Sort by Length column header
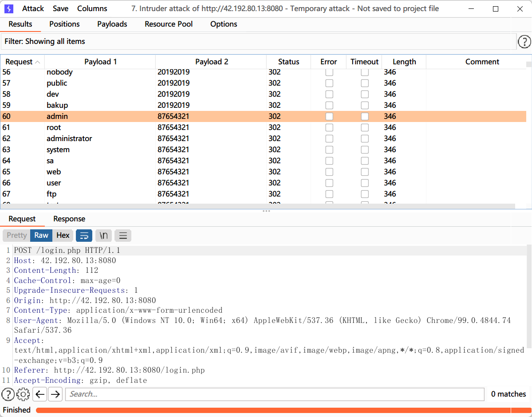Screen dimensions: 532x417 tap(404, 62)
